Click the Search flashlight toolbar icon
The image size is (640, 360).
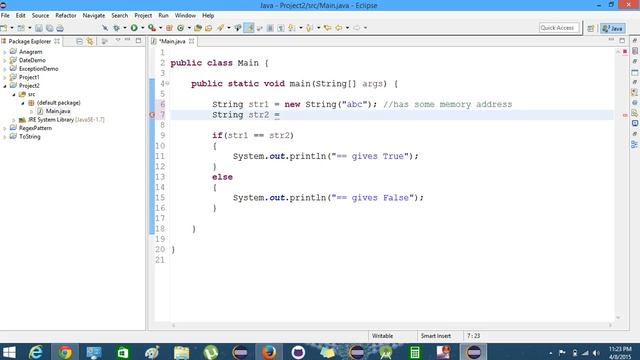pos(220,28)
